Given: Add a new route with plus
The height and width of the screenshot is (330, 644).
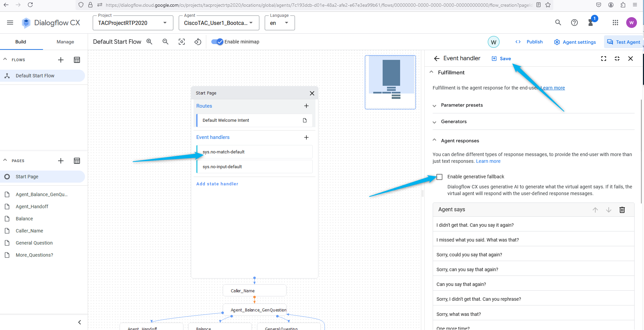Looking at the screenshot, I should 306,106.
